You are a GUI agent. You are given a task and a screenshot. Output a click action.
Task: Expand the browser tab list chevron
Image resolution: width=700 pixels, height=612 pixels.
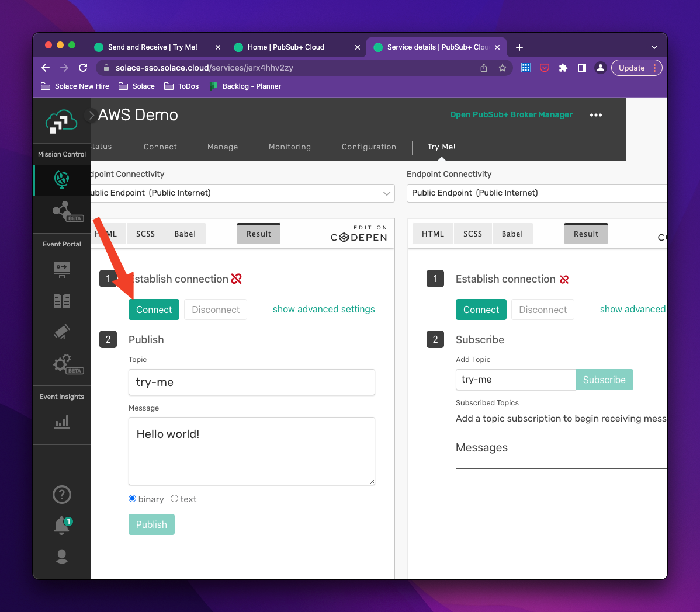point(654,47)
